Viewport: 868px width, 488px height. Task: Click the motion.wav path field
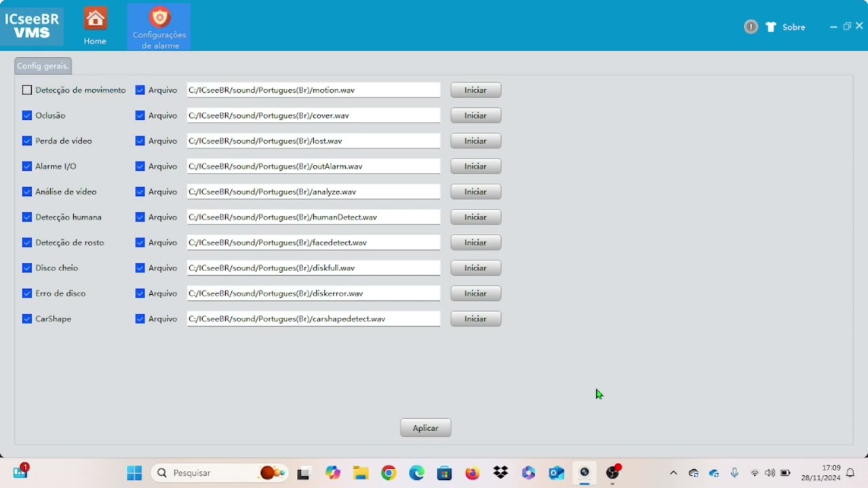(x=314, y=90)
